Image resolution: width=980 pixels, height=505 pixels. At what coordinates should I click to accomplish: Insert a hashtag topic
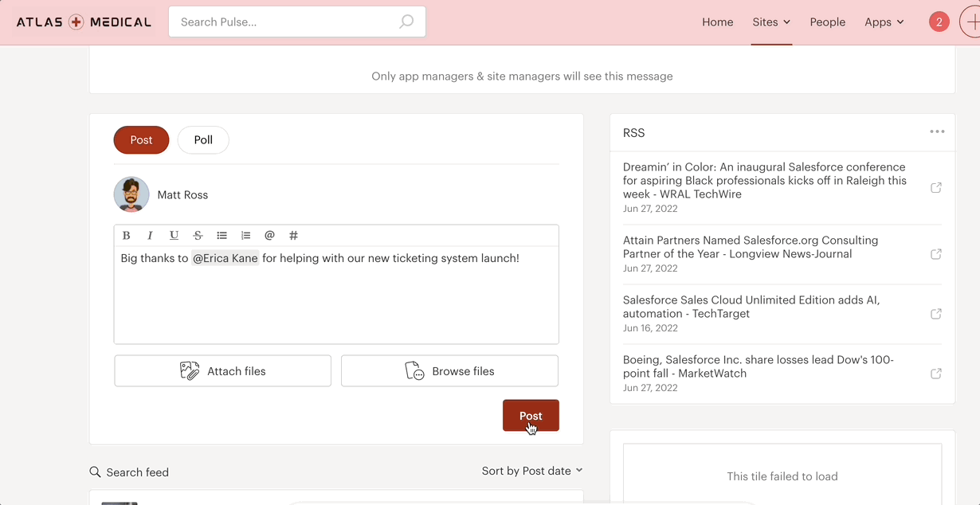point(293,235)
